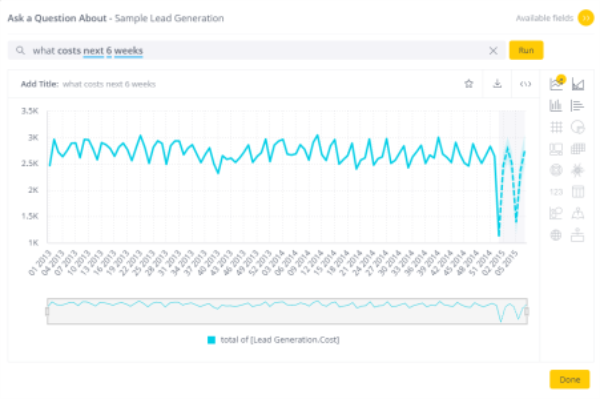Select the horizontal bar chart icon

click(577, 105)
